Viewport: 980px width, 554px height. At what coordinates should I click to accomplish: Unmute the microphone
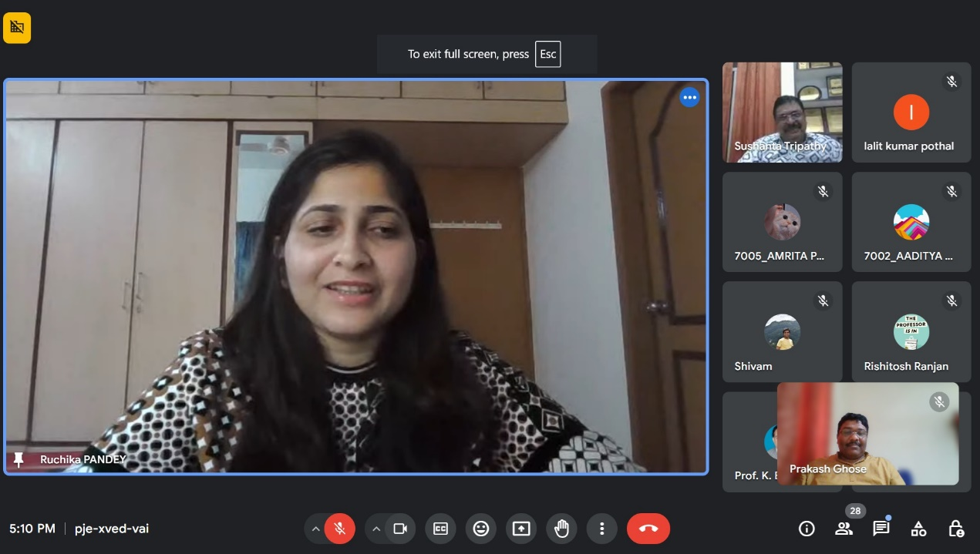coord(339,529)
